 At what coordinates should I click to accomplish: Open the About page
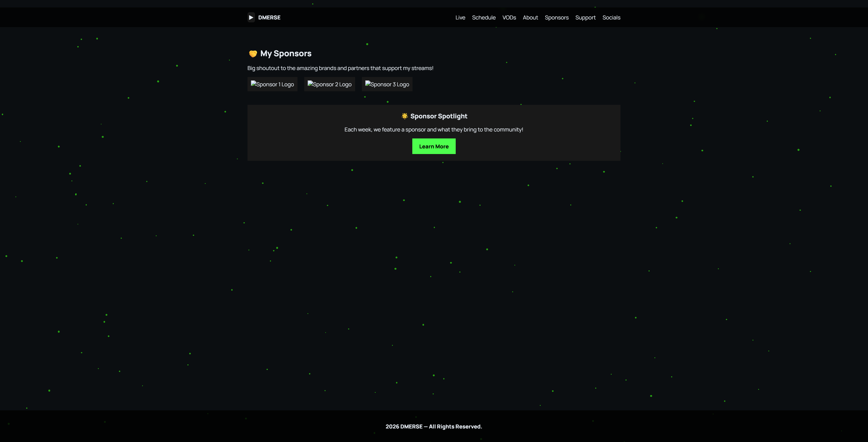pos(530,17)
